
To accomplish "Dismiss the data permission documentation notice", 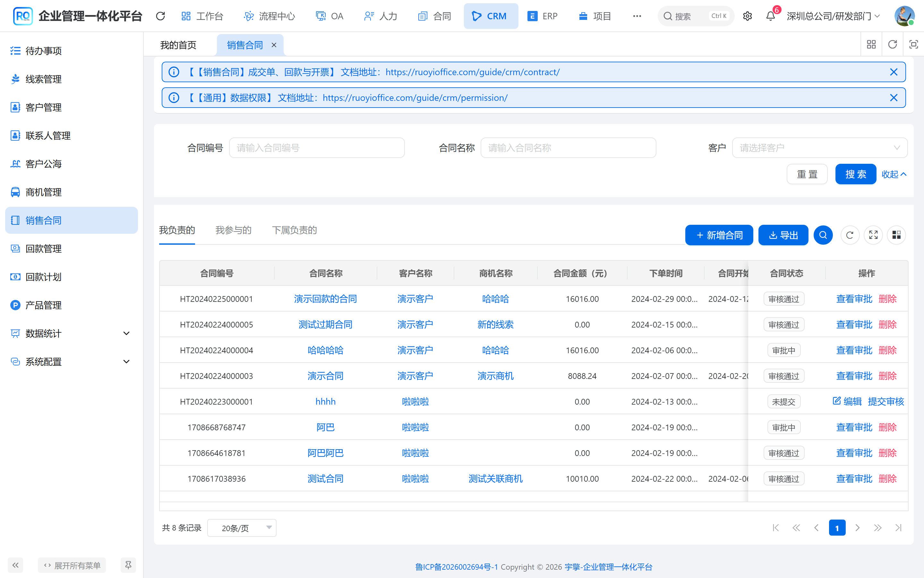I will (x=894, y=98).
